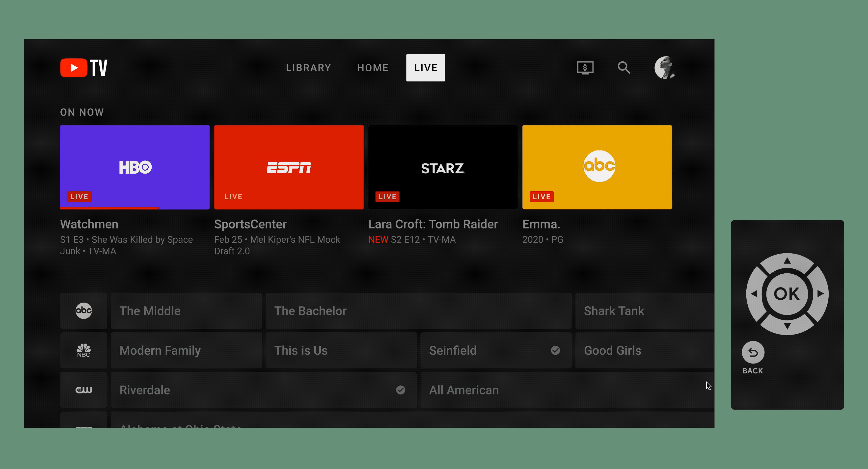Click She Was Killed by Space Junk description

point(126,245)
